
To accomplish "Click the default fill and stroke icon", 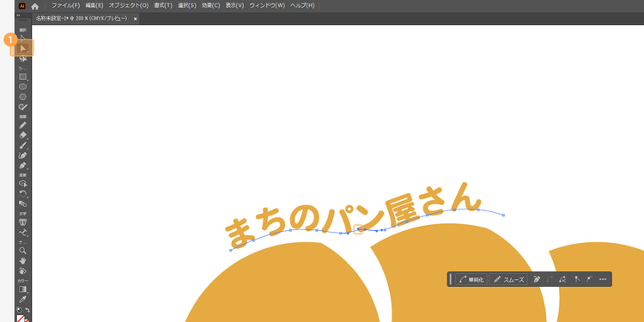I will click(19, 309).
